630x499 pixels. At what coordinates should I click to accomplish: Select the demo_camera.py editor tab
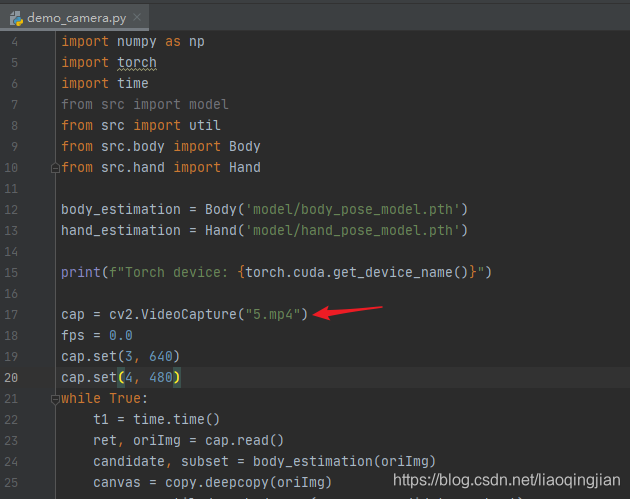(74, 18)
